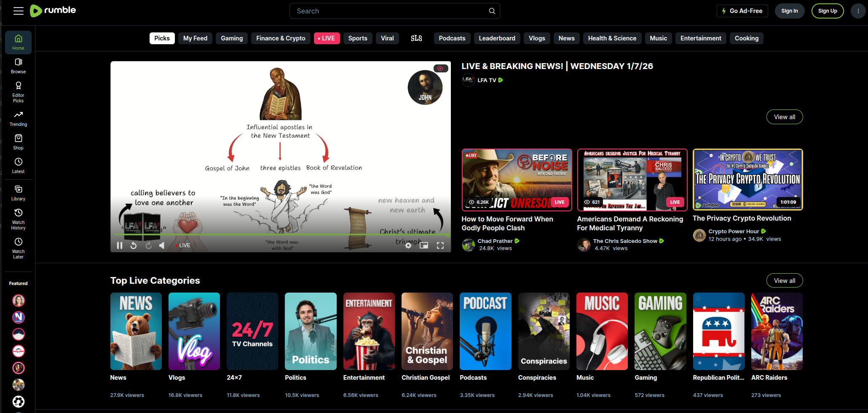Open the hamburger menu

tap(19, 11)
